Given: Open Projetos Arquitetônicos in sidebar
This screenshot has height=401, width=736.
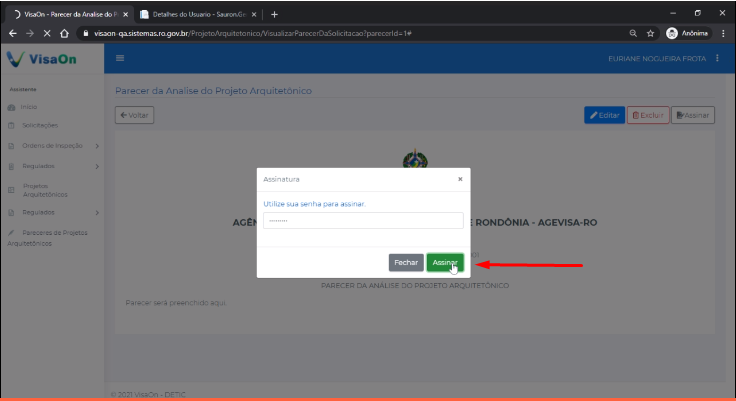Looking at the screenshot, I should (x=45, y=190).
